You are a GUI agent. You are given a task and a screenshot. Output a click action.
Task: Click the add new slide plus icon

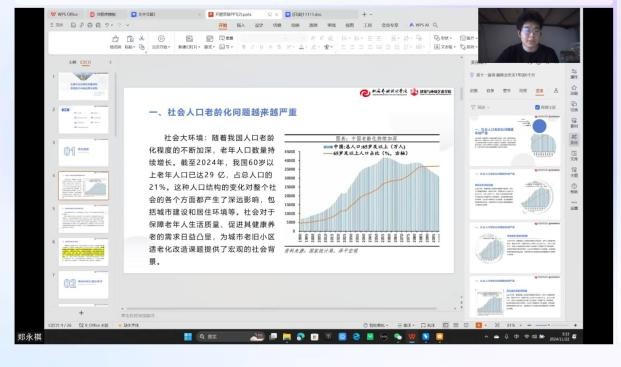pyautogui.click(x=81, y=312)
